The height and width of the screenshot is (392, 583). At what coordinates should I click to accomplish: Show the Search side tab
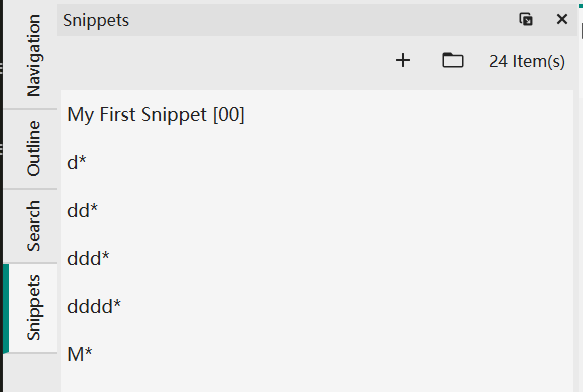(x=33, y=226)
